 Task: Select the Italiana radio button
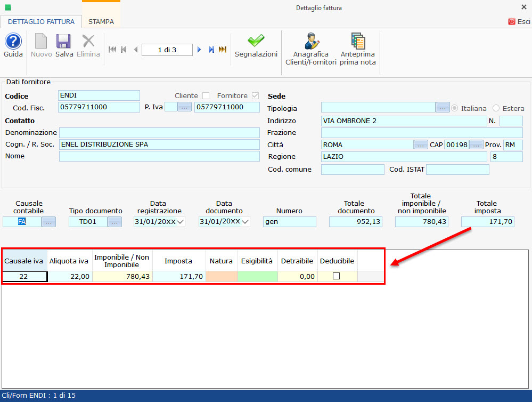coord(455,108)
